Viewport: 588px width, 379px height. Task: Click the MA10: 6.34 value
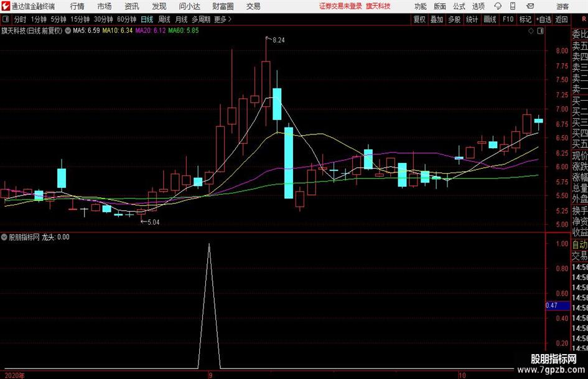[x=118, y=30]
